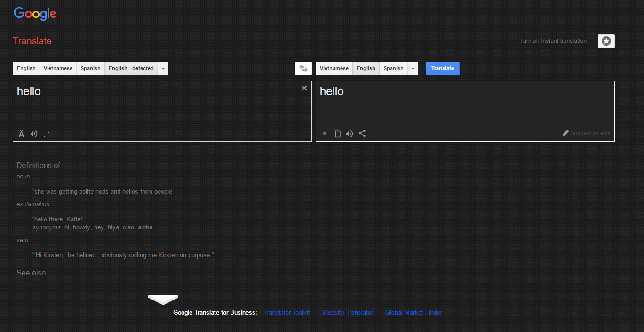Click the example about polite nods
This screenshot has width=644, height=332.
[103, 192]
